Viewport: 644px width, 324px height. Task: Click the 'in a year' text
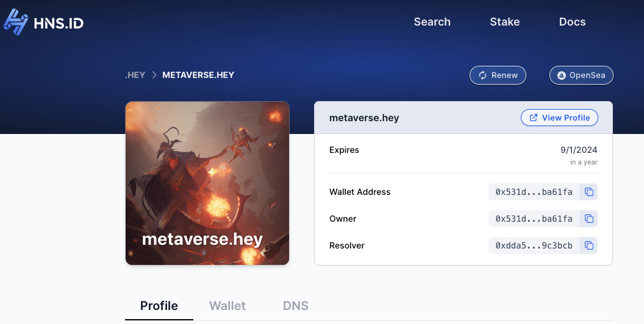pos(584,162)
